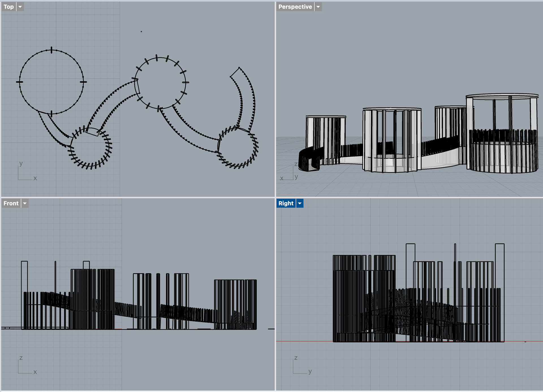Activate the Top viewport title label
The width and height of the screenshot is (543, 392).
9,7
